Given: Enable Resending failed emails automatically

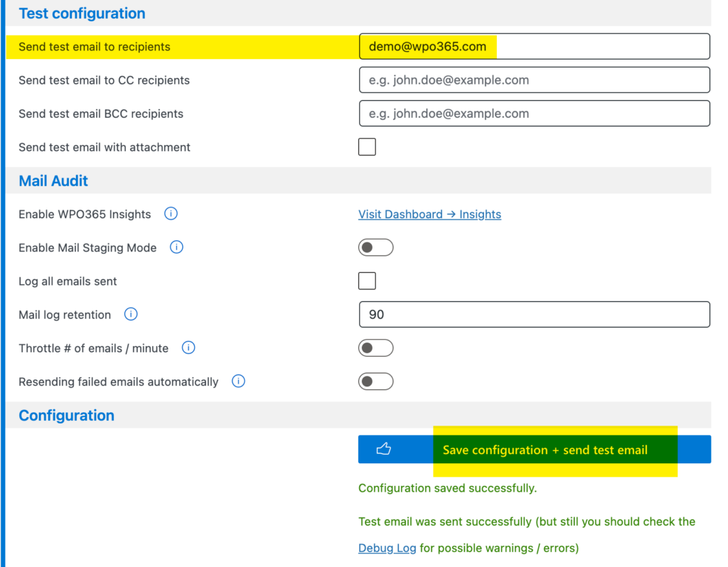Looking at the screenshot, I should point(375,382).
